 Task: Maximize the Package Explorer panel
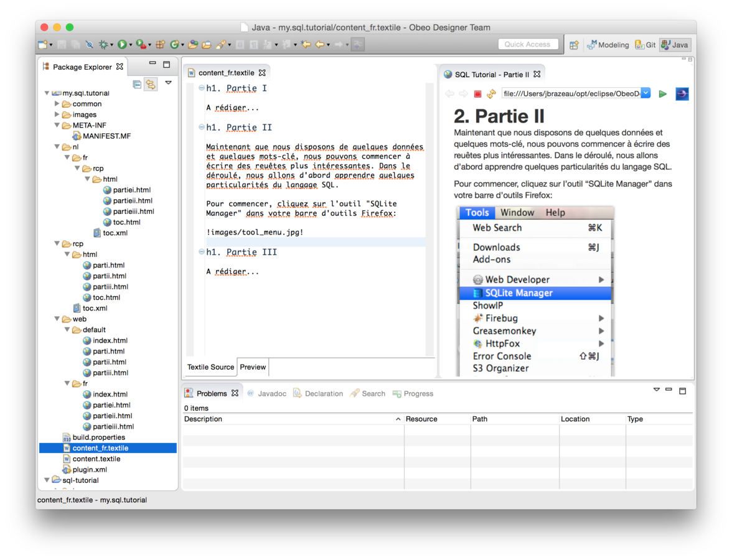pos(167,65)
